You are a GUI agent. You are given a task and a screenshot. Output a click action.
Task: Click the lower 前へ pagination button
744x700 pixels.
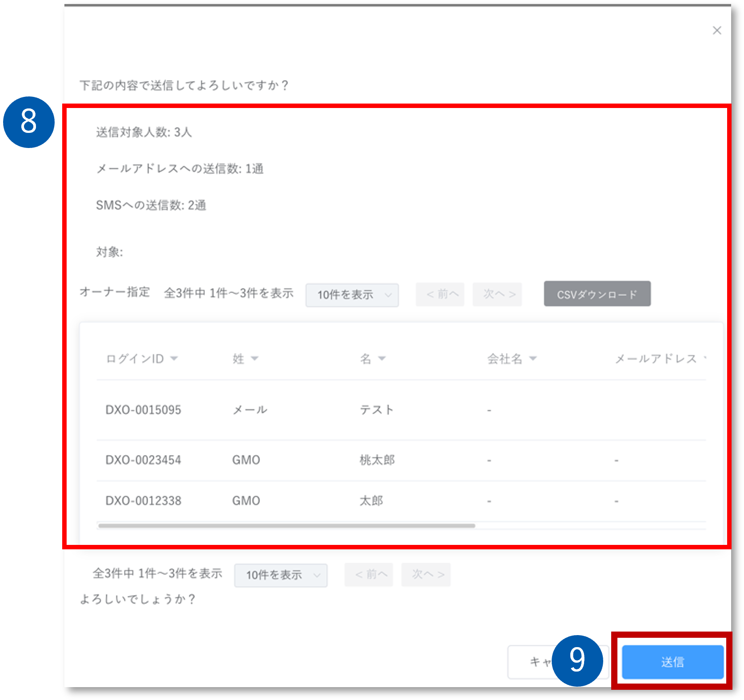point(369,575)
